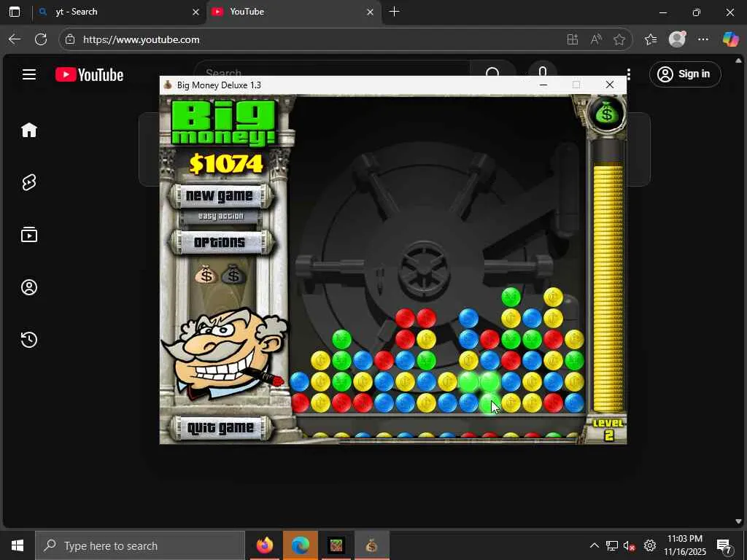Open network status in system tray

(612, 545)
